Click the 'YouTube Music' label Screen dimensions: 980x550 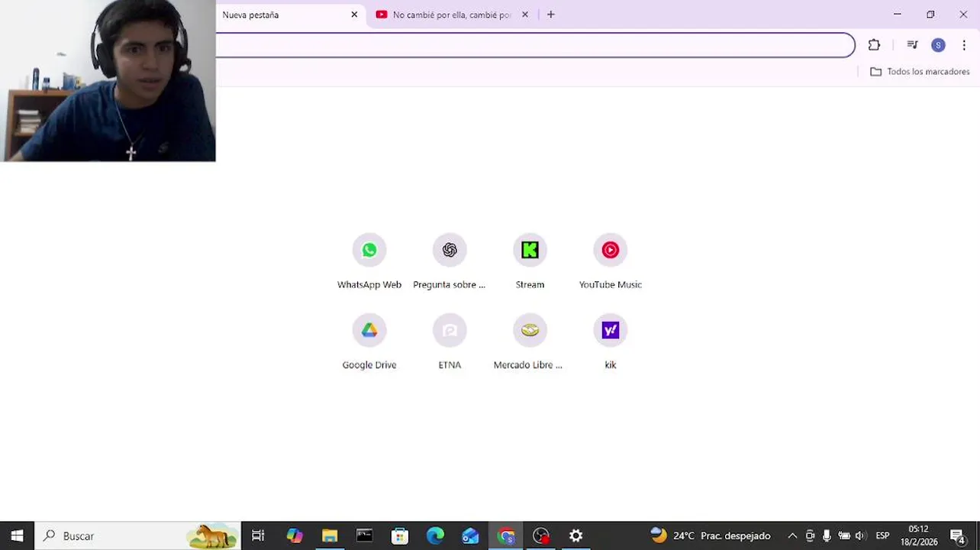pyautogui.click(x=610, y=284)
